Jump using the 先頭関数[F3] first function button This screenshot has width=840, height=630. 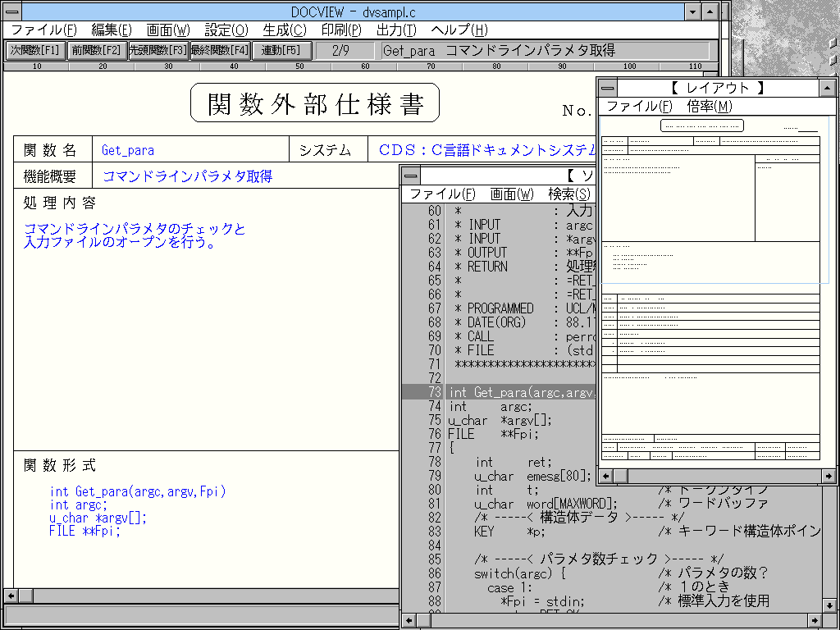pos(158,50)
